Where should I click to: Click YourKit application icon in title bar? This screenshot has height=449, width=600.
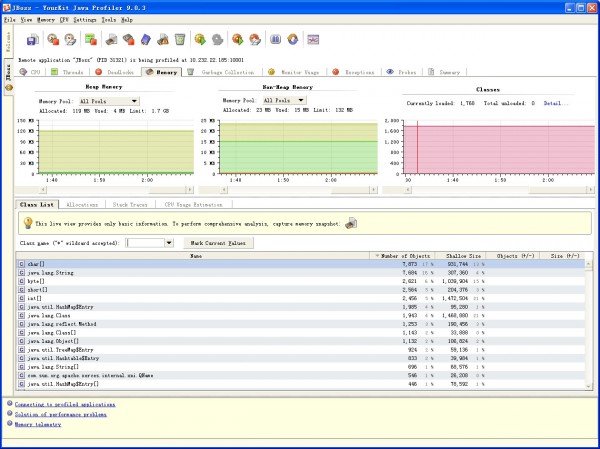[7, 7]
